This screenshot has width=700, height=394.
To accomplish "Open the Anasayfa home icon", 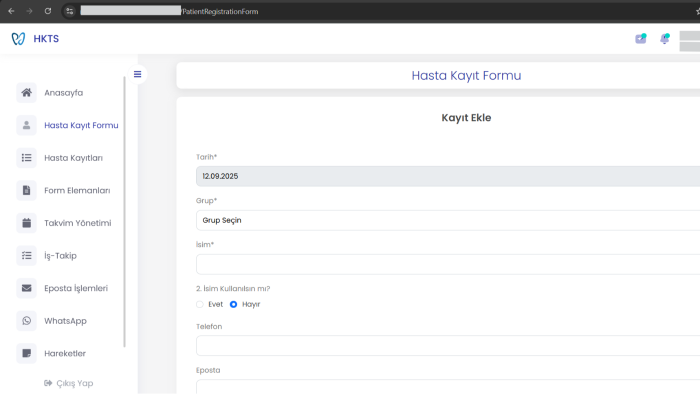I will (26, 92).
